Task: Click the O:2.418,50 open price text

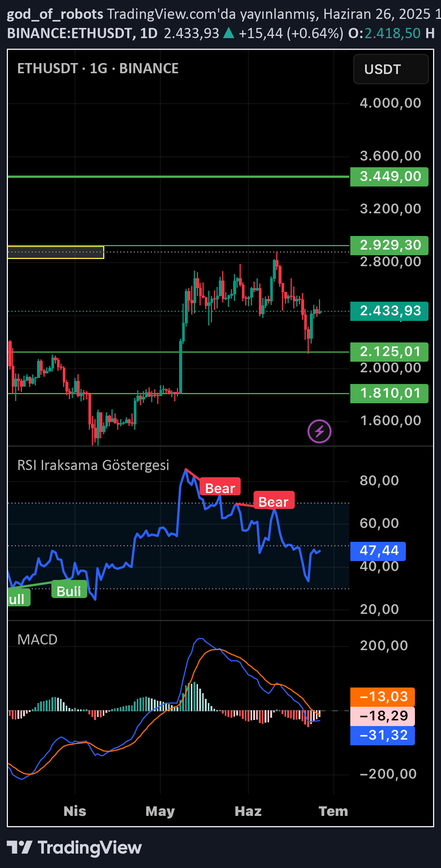Action: pos(384,33)
